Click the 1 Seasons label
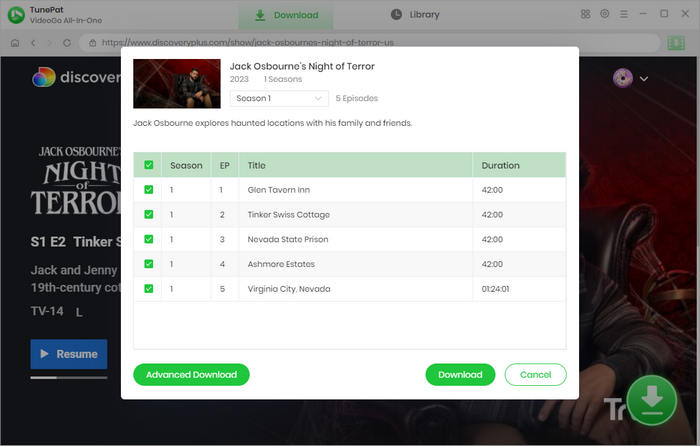 [283, 79]
